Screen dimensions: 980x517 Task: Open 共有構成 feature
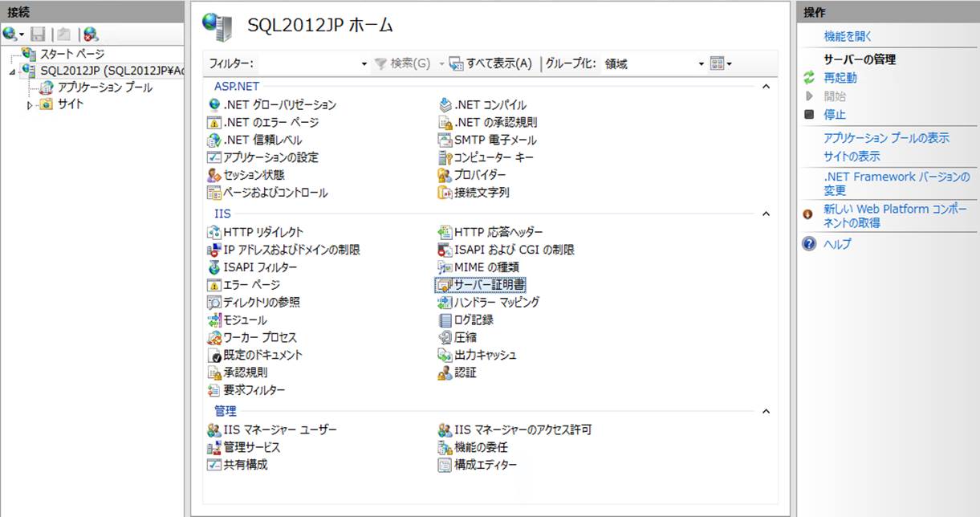click(x=238, y=465)
